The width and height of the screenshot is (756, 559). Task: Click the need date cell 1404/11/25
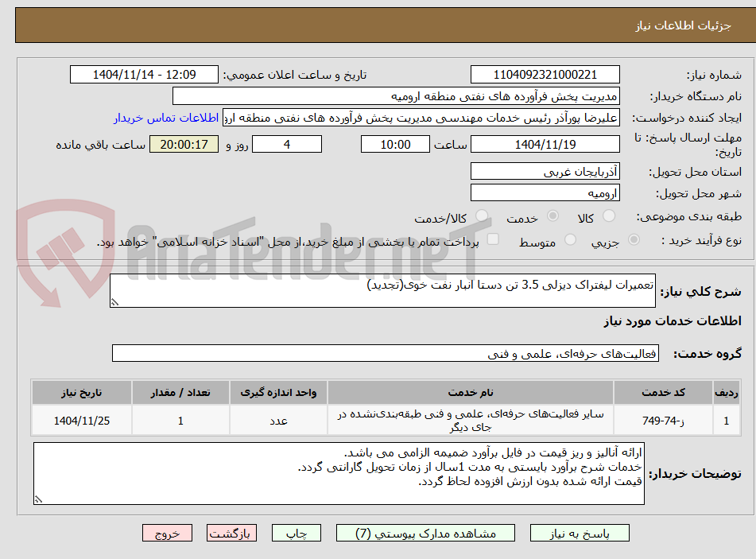[81, 421]
